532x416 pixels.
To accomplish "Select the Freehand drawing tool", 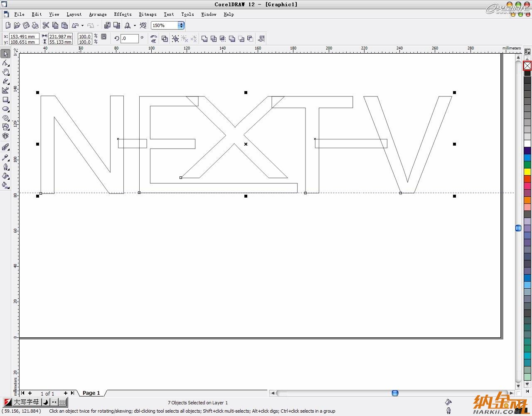I will [x=5, y=82].
